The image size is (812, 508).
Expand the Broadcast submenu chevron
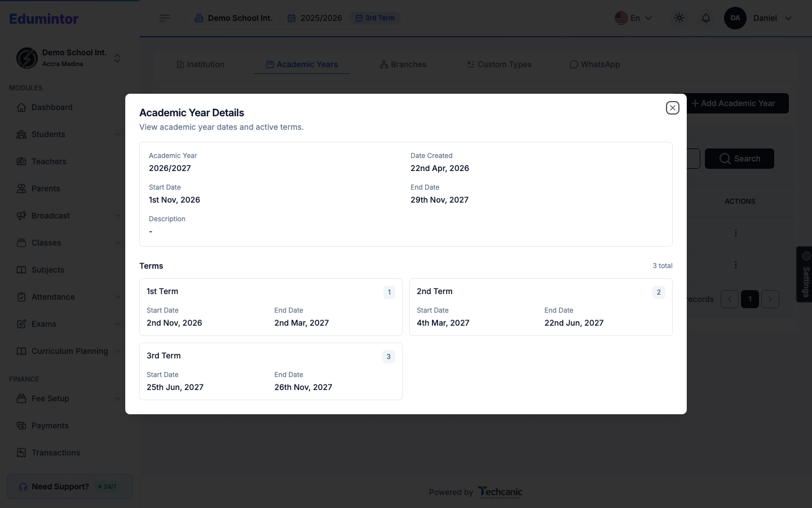(118, 216)
